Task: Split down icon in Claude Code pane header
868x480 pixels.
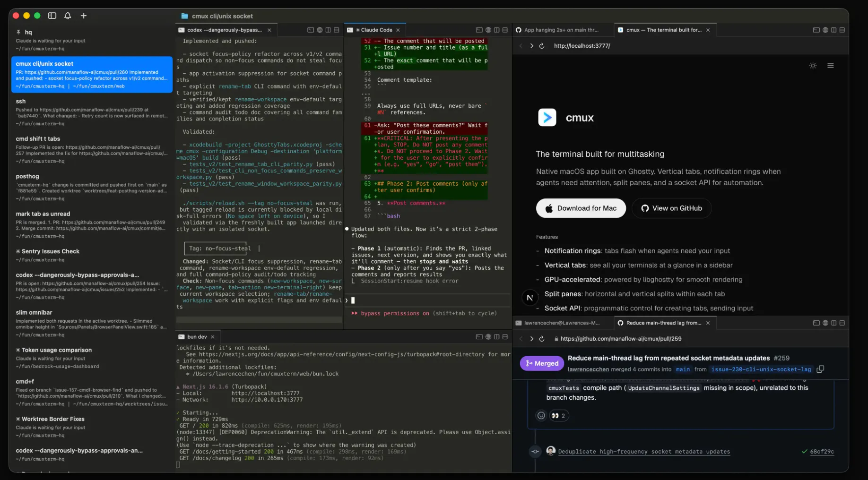Action: point(505,30)
